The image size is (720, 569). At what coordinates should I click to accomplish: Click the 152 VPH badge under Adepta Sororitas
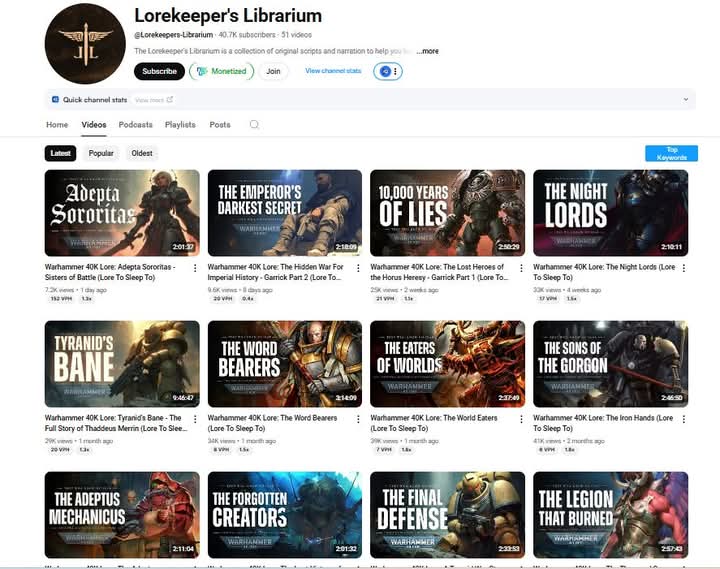(x=61, y=299)
